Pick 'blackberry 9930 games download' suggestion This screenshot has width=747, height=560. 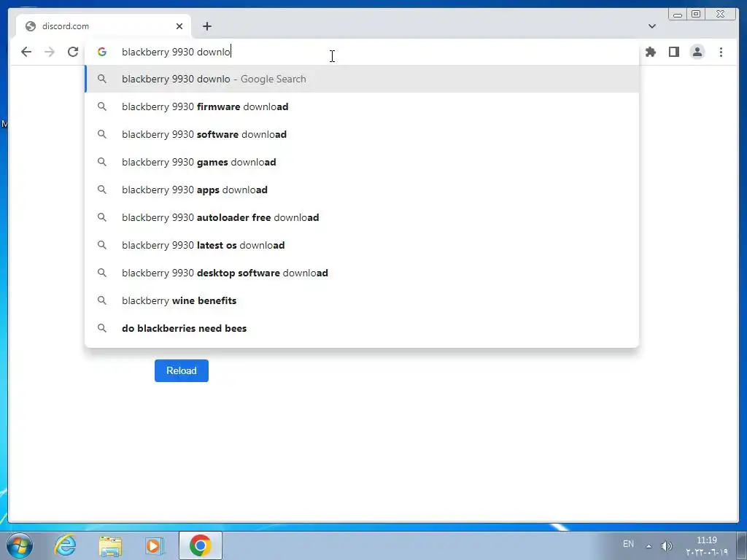[x=362, y=162]
